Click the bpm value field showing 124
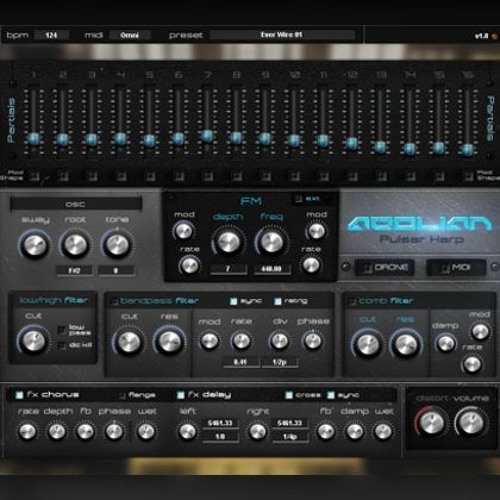This screenshot has height=500, width=500. 51,35
